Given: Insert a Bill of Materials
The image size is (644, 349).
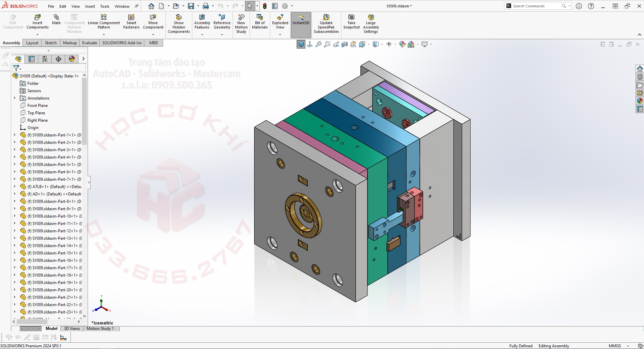Looking at the screenshot, I should coord(260,22).
